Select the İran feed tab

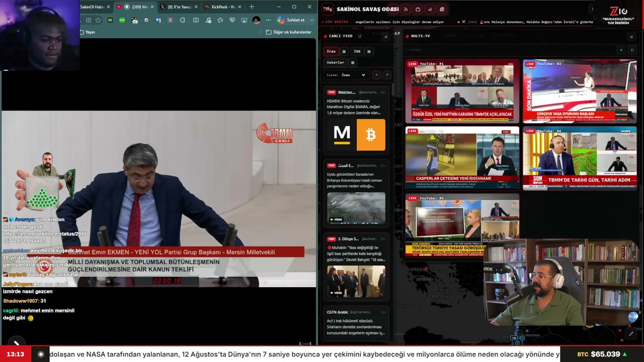pyautogui.click(x=331, y=51)
